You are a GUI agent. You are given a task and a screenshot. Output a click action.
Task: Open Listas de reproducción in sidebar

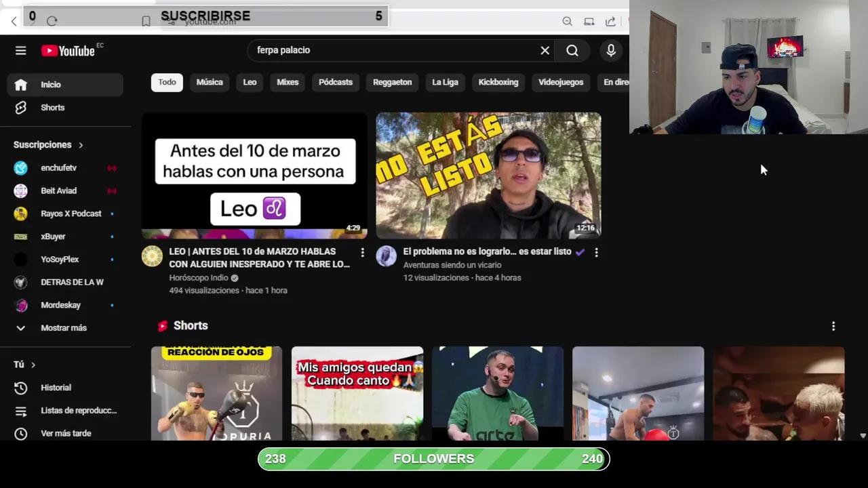click(x=65, y=411)
